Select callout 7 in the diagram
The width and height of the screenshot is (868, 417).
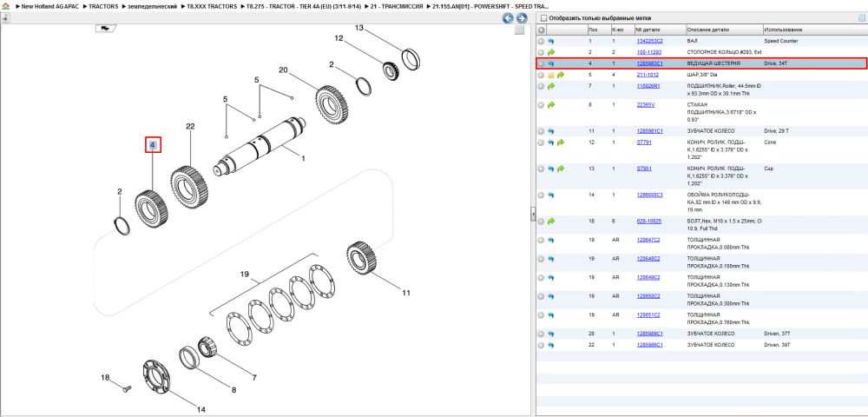click(254, 378)
